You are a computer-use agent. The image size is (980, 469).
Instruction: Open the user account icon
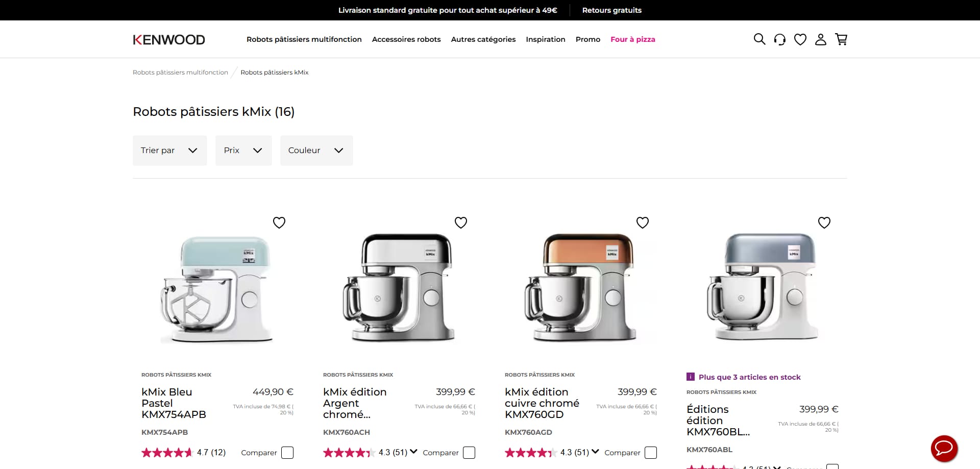coord(821,39)
